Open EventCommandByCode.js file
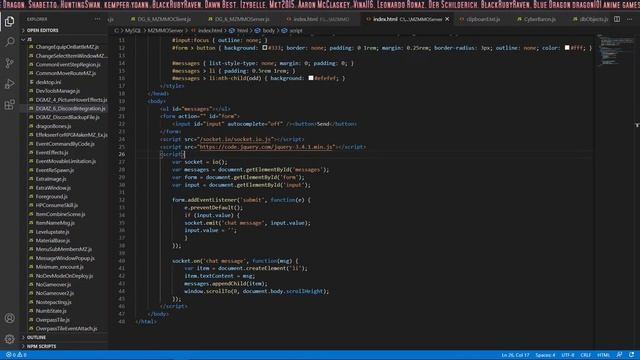This screenshot has height=360, width=640. tap(65, 144)
